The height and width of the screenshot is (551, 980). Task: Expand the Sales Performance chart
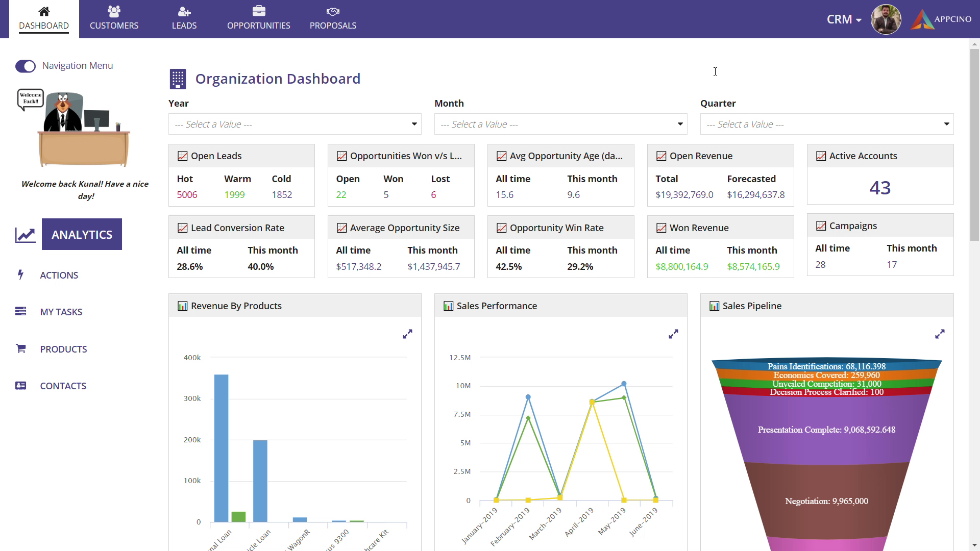(x=673, y=334)
